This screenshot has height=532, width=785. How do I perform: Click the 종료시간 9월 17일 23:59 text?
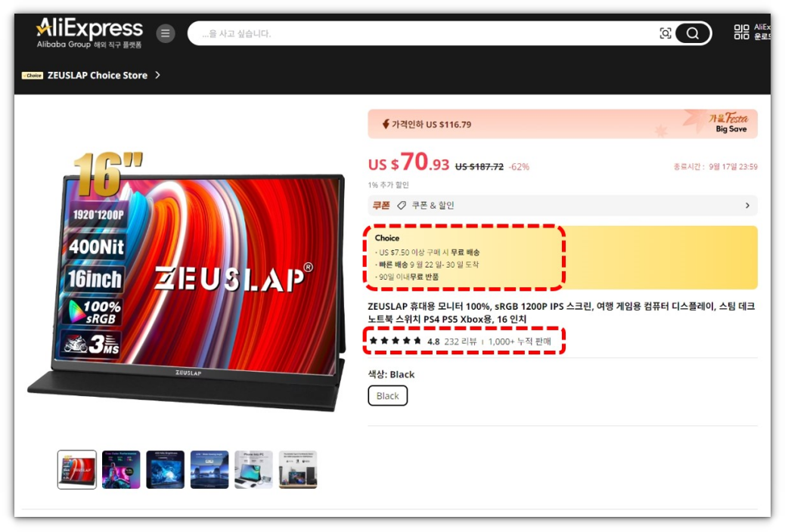[x=715, y=167]
